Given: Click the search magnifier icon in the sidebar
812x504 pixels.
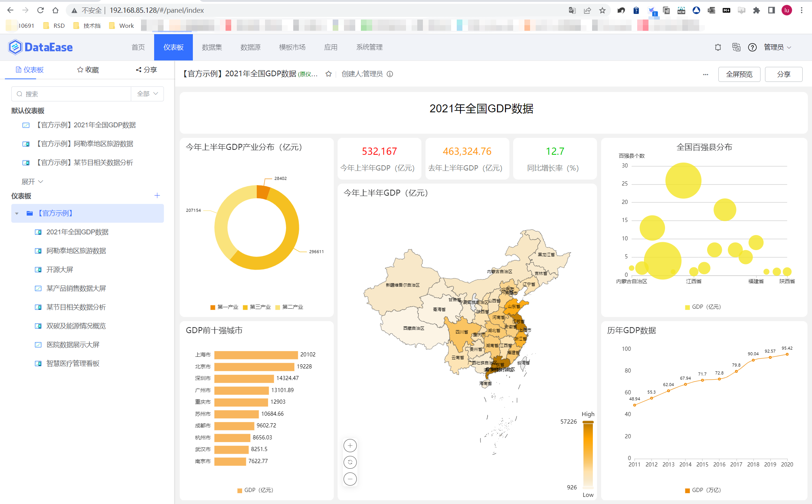Looking at the screenshot, I should 20,94.
